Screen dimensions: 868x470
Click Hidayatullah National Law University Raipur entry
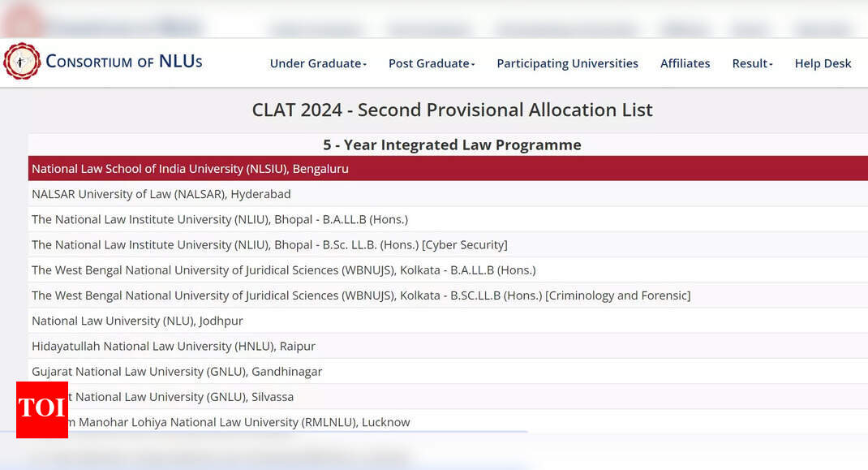click(174, 346)
